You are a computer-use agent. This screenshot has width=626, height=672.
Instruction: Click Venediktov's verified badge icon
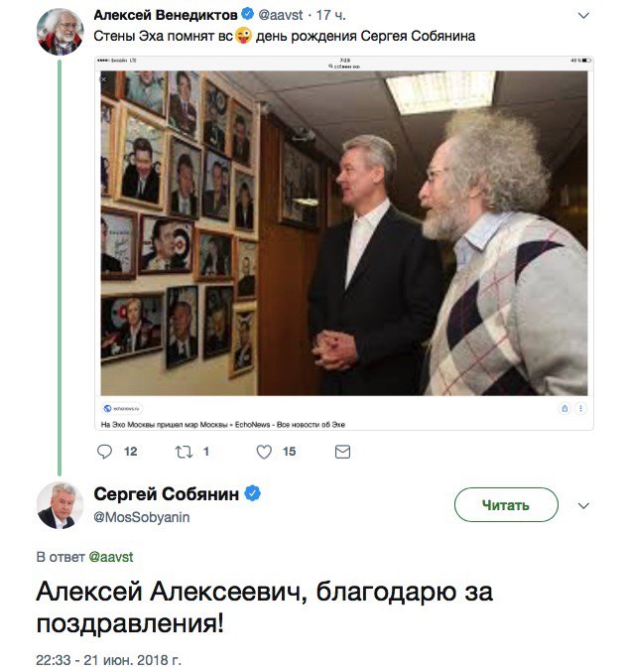[x=248, y=14]
